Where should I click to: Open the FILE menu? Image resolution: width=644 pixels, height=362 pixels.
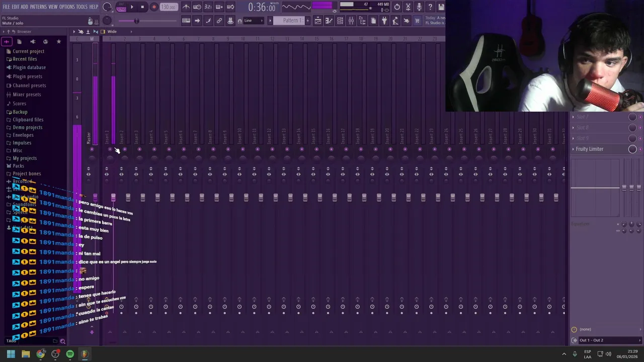click(6, 7)
